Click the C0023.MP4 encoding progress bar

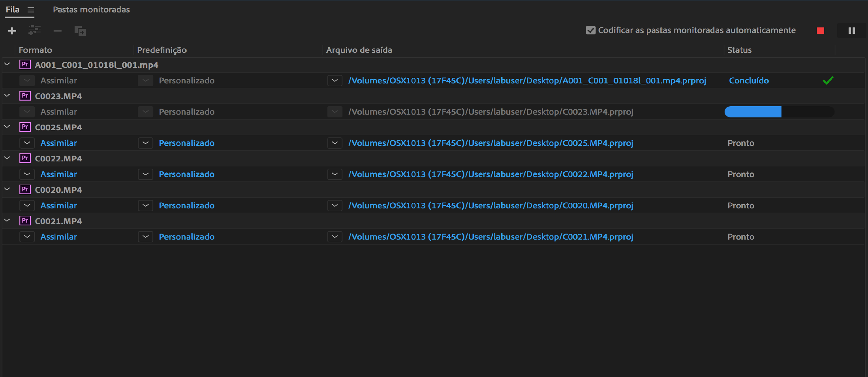pos(779,112)
